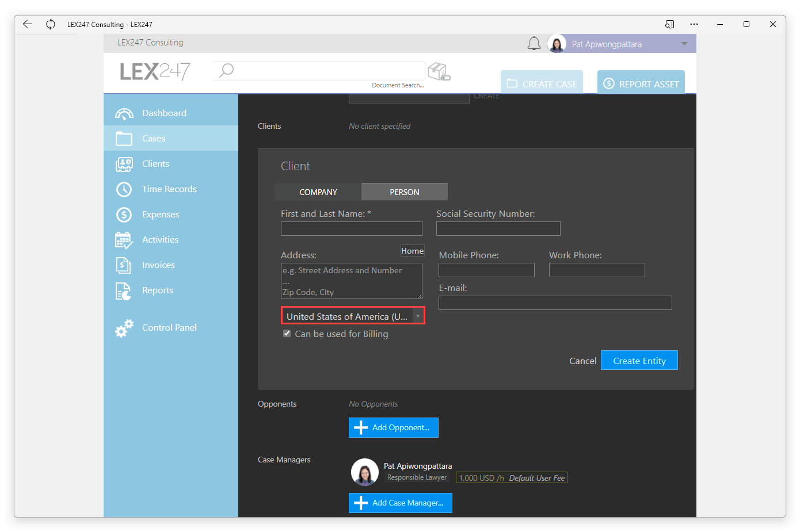Image resolution: width=800 pixels, height=532 pixels.
Task: Open Dashboard in sidebar
Action: (x=171, y=113)
